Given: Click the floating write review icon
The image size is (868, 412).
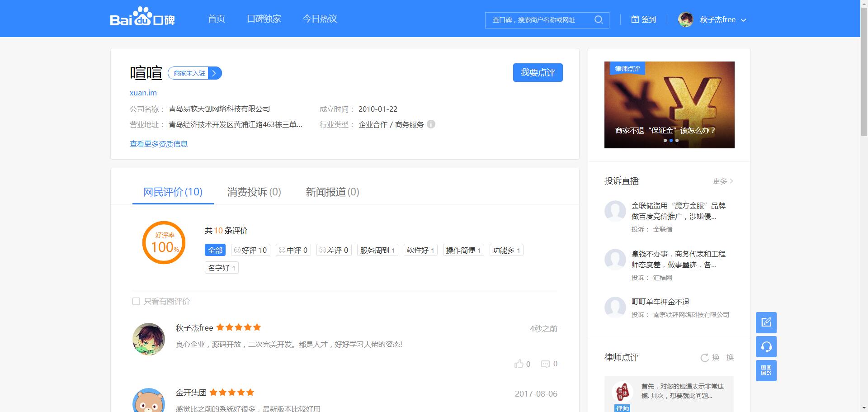Looking at the screenshot, I should click(766, 322).
